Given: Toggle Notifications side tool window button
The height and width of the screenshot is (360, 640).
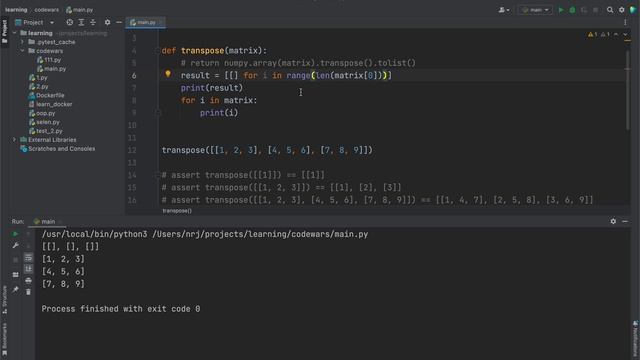Looking at the screenshot, I should (636, 338).
